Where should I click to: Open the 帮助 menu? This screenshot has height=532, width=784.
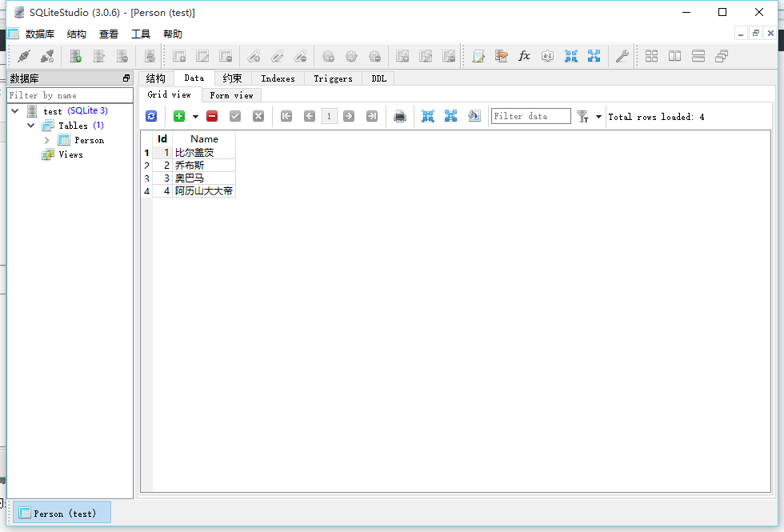point(173,34)
